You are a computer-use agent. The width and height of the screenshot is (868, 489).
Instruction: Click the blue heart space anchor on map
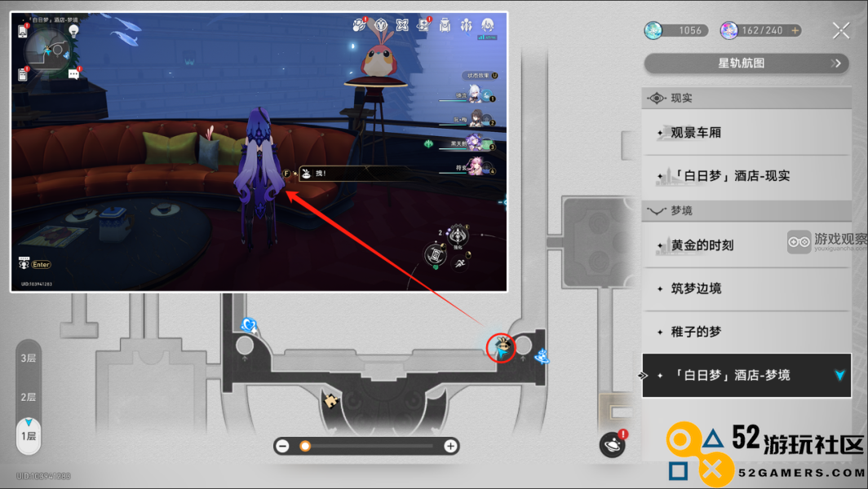(x=250, y=324)
